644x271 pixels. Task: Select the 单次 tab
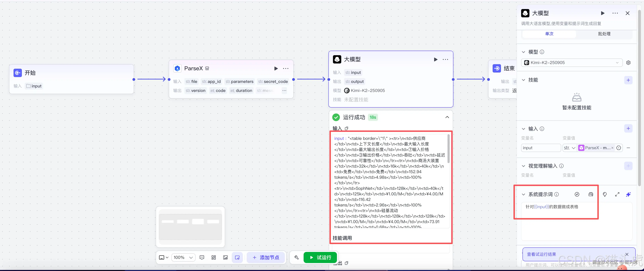pos(549,34)
